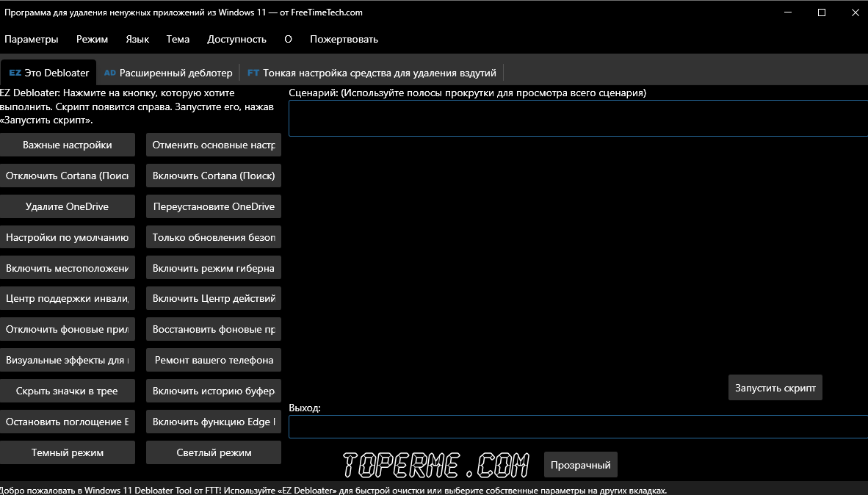Open the Тема menu
Screen dimensions: 868x495
point(178,40)
